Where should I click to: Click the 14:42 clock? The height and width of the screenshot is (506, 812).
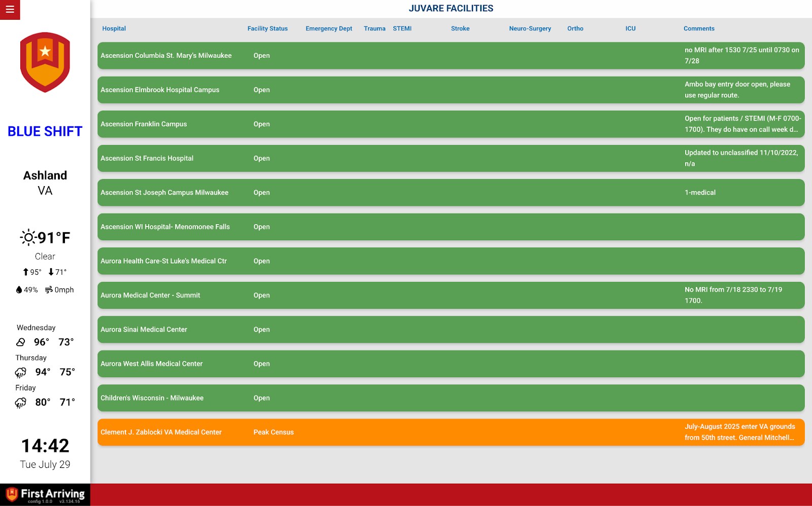(45, 446)
